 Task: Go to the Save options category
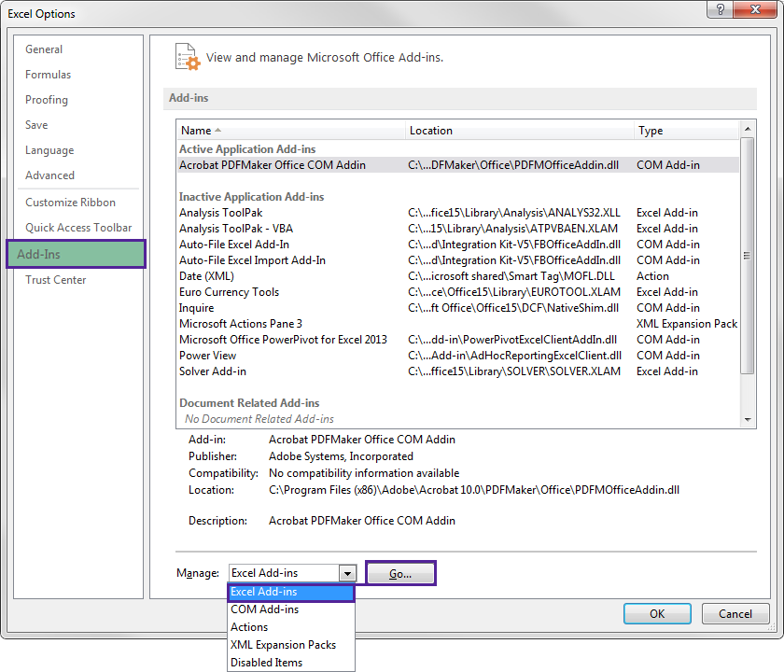pos(36,125)
